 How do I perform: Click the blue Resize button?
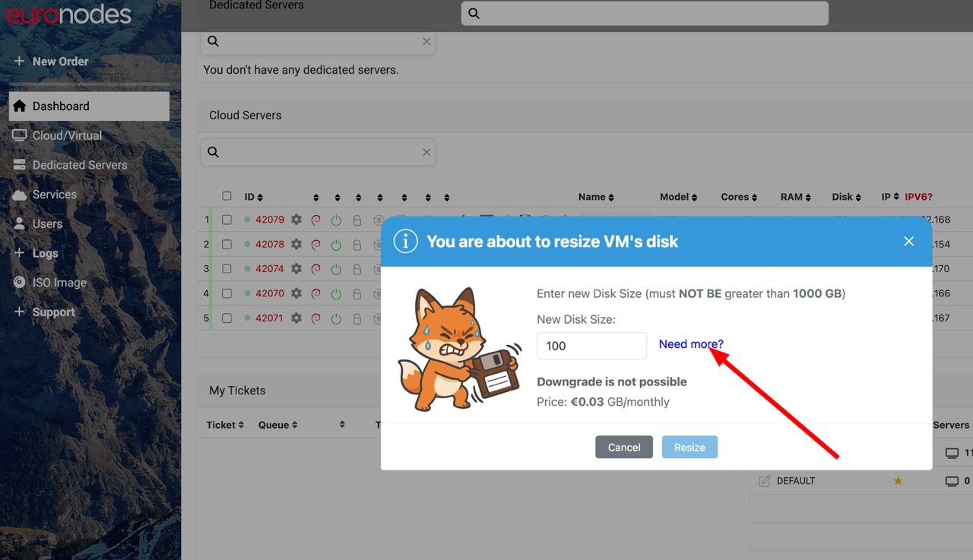689,448
